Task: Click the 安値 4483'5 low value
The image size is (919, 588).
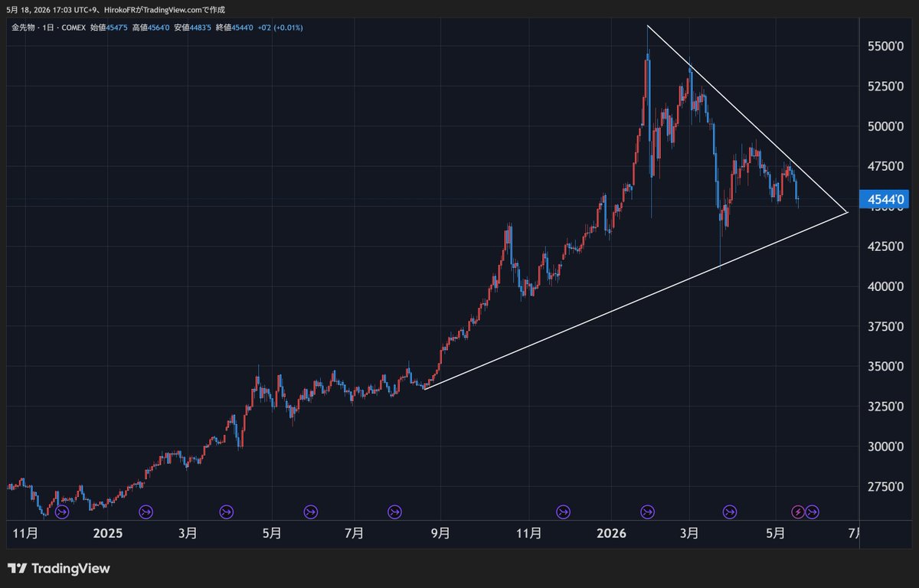Action: coord(192,28)
